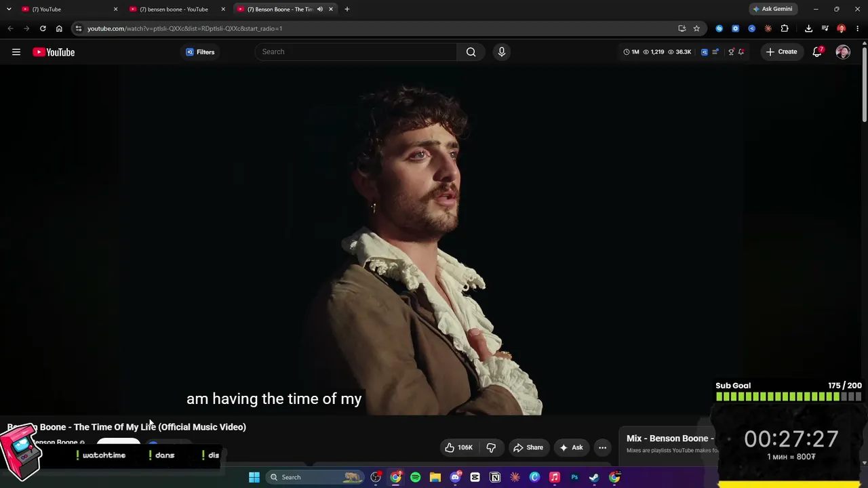Click the video title text

127,427
